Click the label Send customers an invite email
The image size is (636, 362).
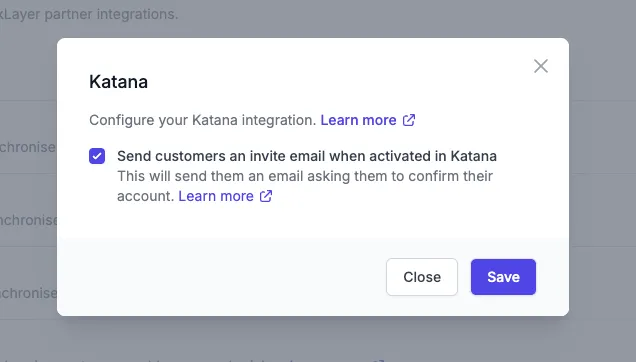tap(307, 156)
